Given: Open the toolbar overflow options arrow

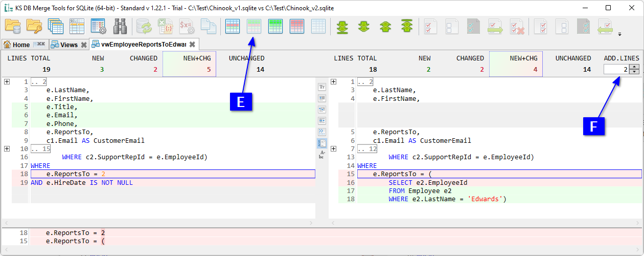Looking at the screenshot, I should pyautogui.click(x=619, y=35).
